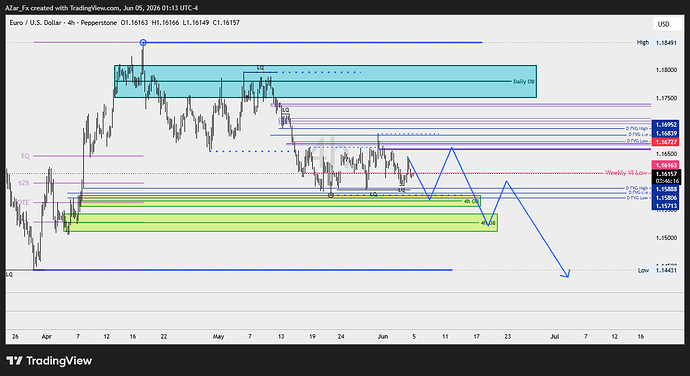The height and width of the screenshot is (376, 690).
Task: Click the D FVG Low label beside 1.16727
Action: click(637, 141)
